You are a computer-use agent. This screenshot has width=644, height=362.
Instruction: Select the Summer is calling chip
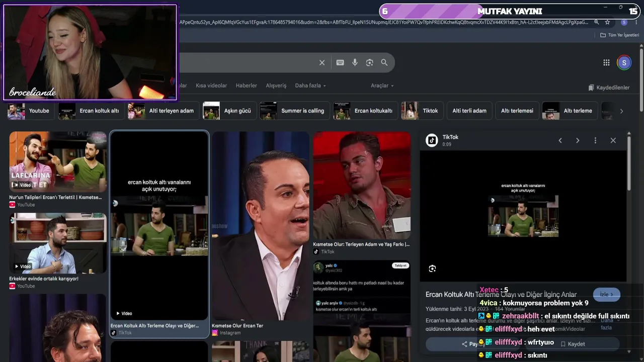(x=294, y=111)
